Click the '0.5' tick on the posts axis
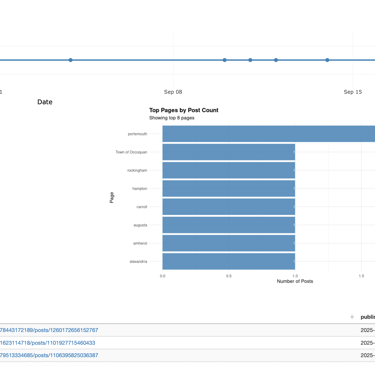The image size is (375, 366). [229, 276]
